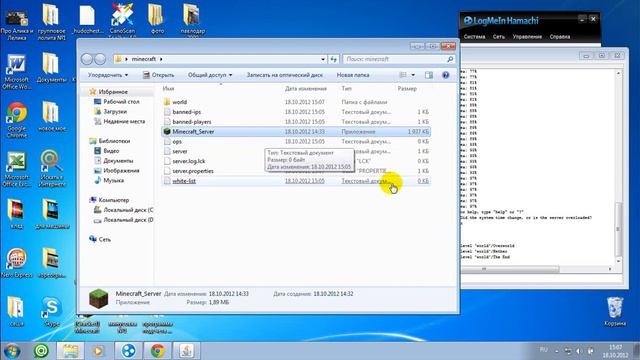Open Windows Explorer taskbar button
This screenshot has width=640, height=360.
(70, 351)
